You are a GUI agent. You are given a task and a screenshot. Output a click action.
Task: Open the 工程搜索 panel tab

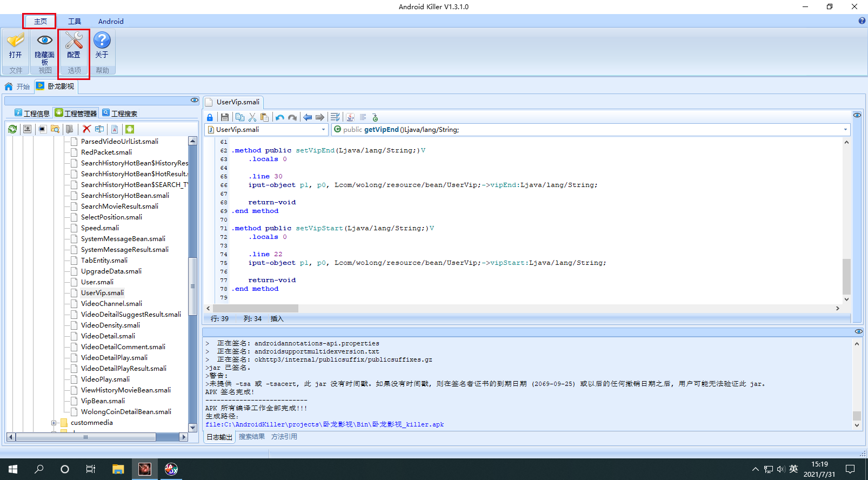click(119, 113)
